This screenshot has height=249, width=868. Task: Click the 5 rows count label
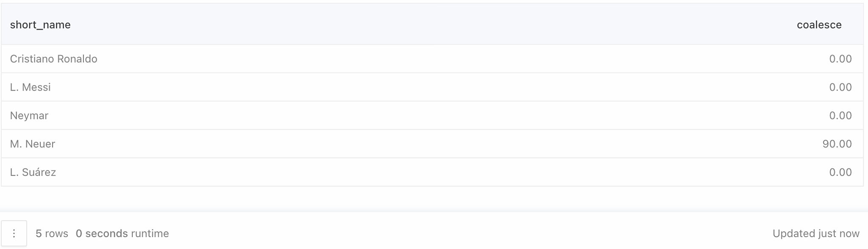click(x=52, y=233)
